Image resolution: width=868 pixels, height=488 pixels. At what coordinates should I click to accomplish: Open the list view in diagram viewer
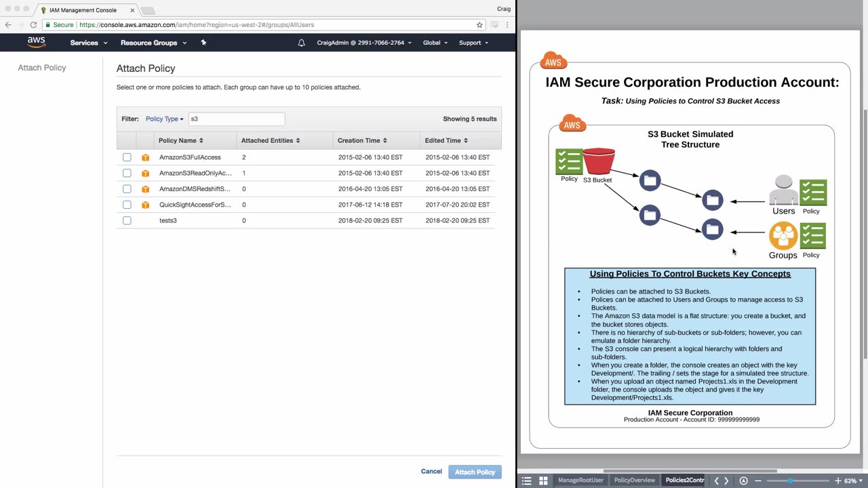click(527, 481)
